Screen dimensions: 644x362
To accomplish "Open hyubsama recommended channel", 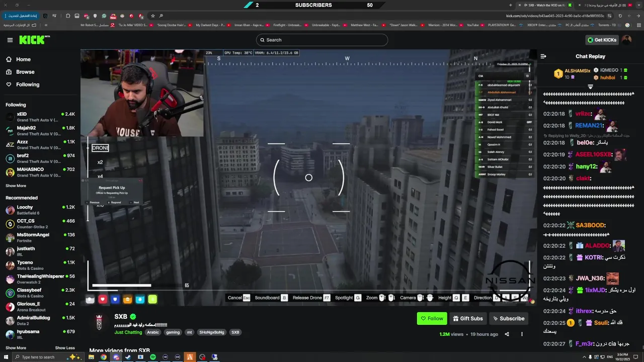I will click(40, 334).
